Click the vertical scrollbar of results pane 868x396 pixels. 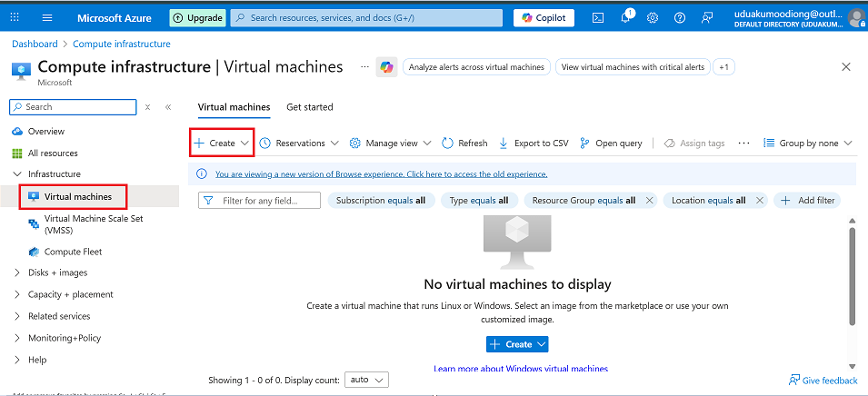pos(853,276)
